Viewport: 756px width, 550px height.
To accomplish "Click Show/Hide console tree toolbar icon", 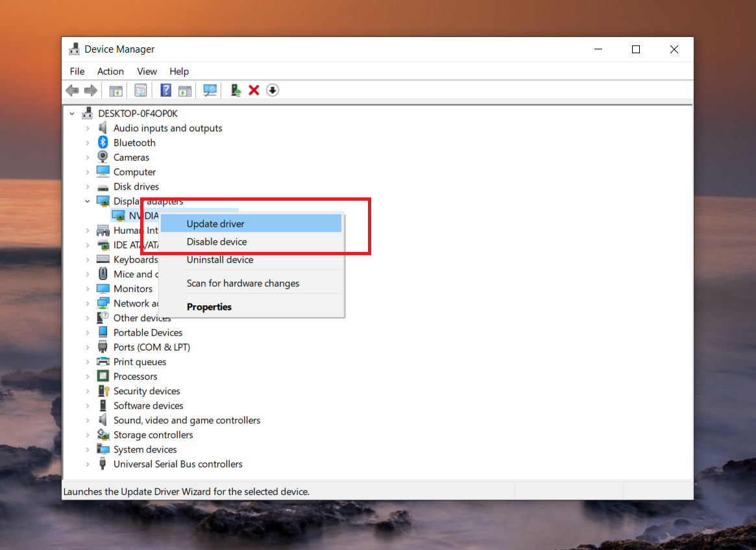I will pyautogui.click(x=116, y=90).
